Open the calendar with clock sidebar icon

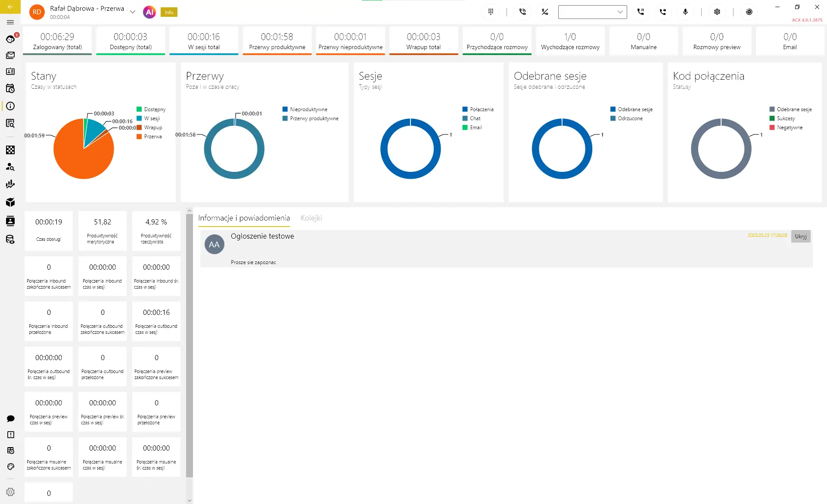click(x=10, y=88)
